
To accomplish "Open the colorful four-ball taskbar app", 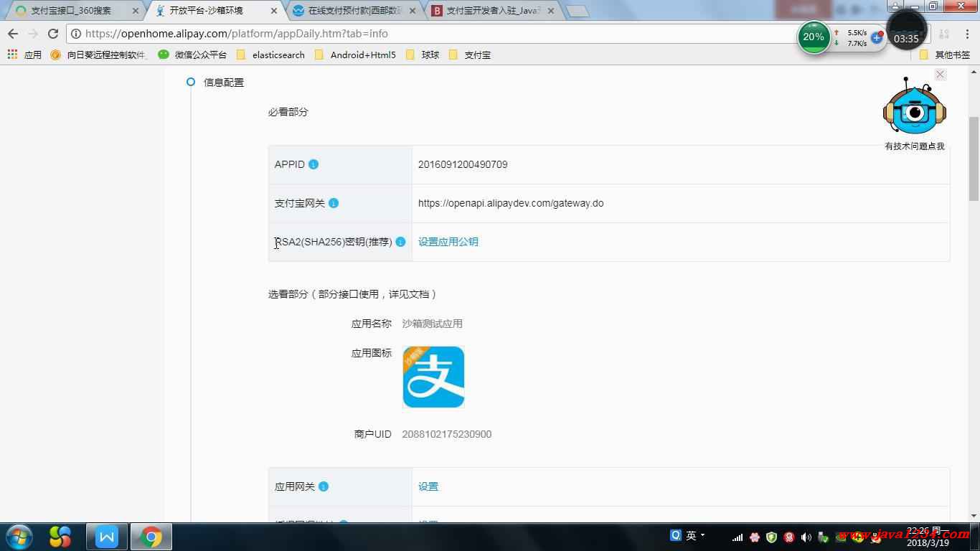I will point(60,537).
